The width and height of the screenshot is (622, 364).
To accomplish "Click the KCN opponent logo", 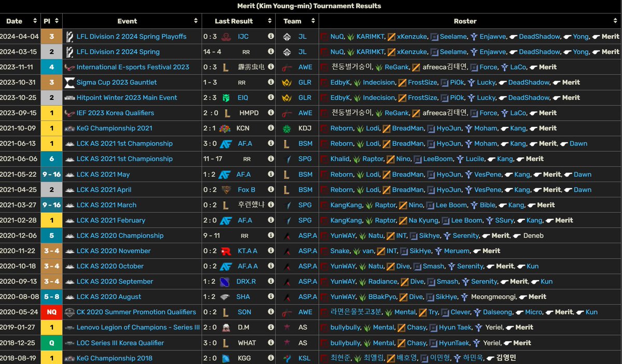I will click(x=225, y=128).
